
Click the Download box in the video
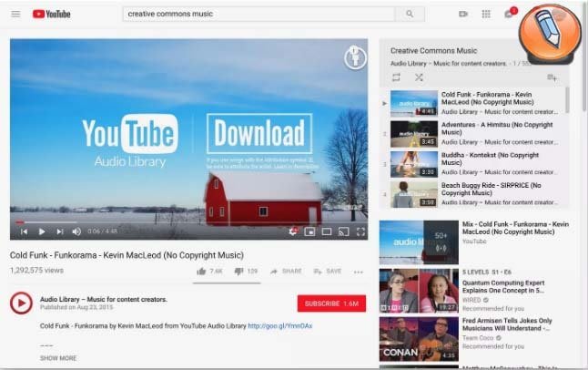(259, 133)
